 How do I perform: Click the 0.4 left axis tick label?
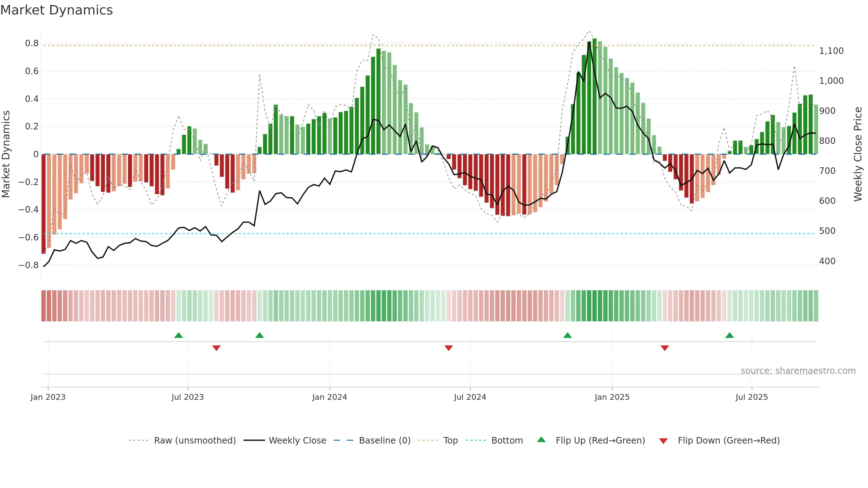(32, 99)
